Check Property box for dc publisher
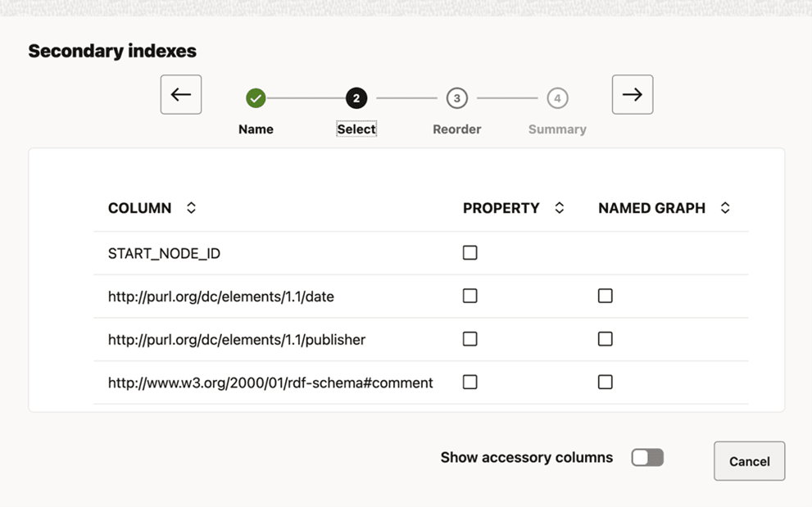The width and height of the screenshot is (812, 507). click(x=470, y=339)
